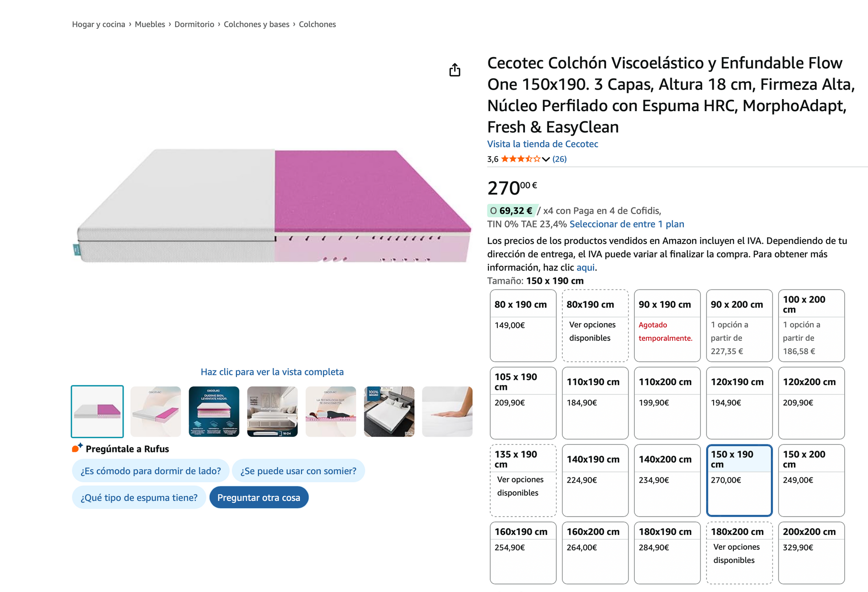The width and height of the screenshot is (868, 592).
Task: Click the Rufus assistant icon
Action: click(x=77, y=448)
